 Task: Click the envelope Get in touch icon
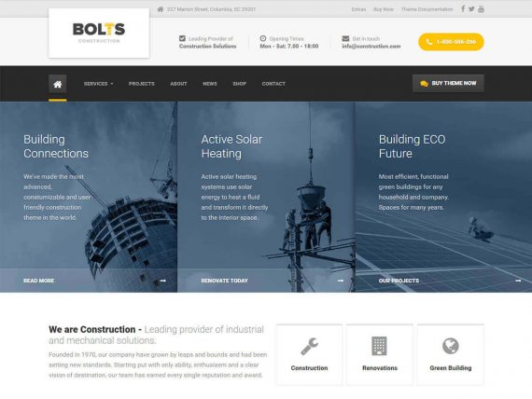pos(345,38)
